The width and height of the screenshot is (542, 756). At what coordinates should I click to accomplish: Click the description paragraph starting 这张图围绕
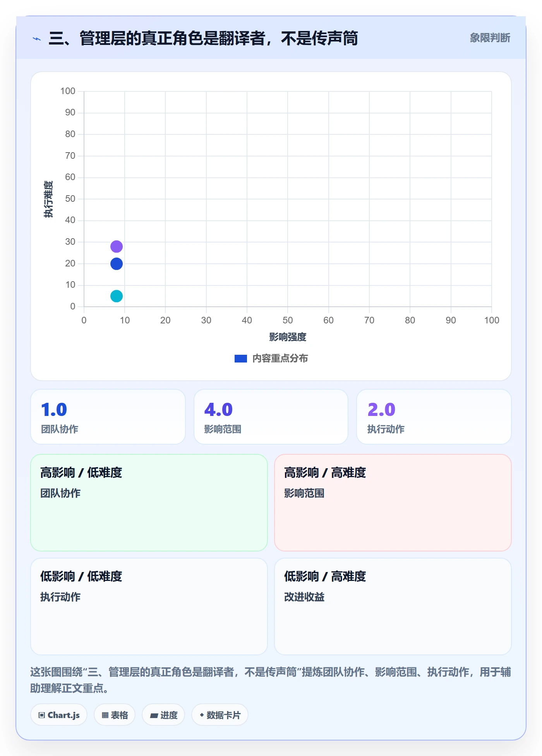[271, 680]
